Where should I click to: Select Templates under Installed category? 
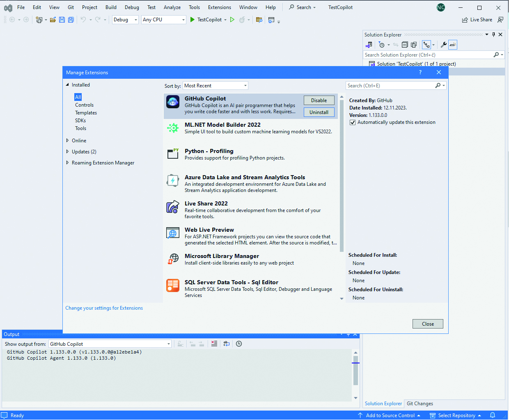(x=86, y=113)
